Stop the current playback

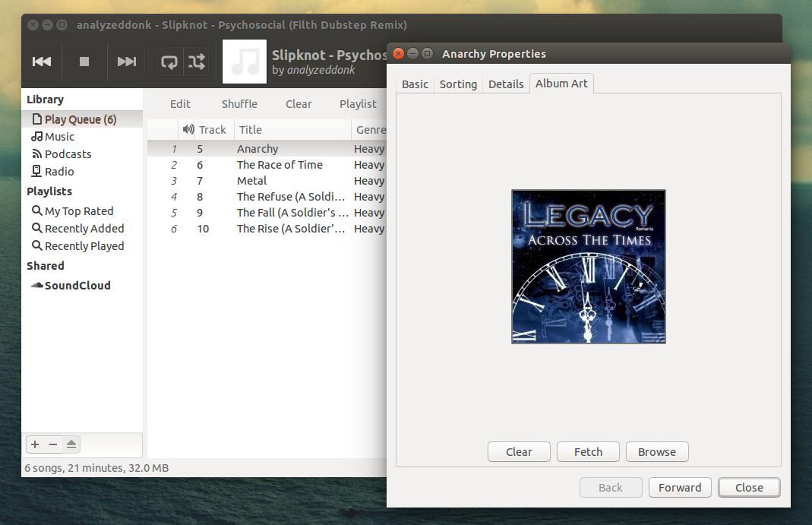[x=84, y=62]
